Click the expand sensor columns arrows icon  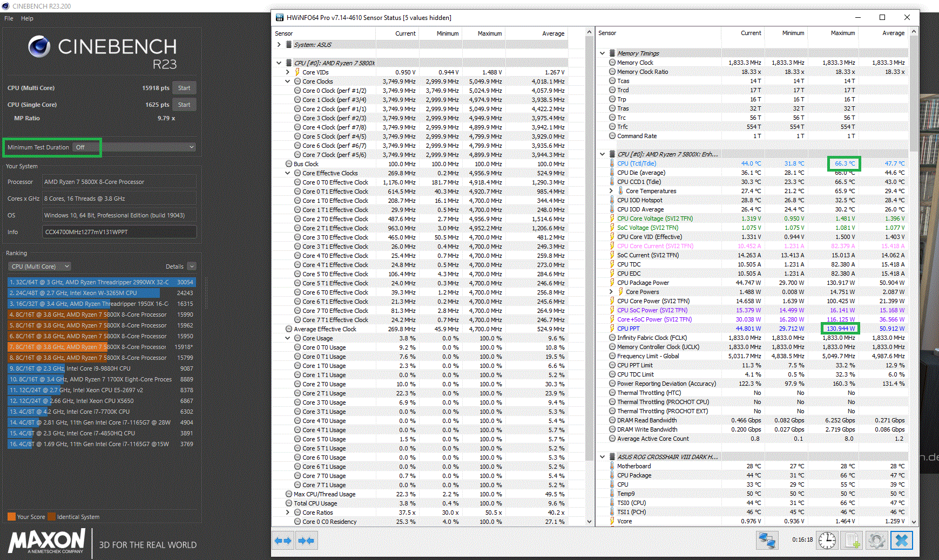click(283, 541)
